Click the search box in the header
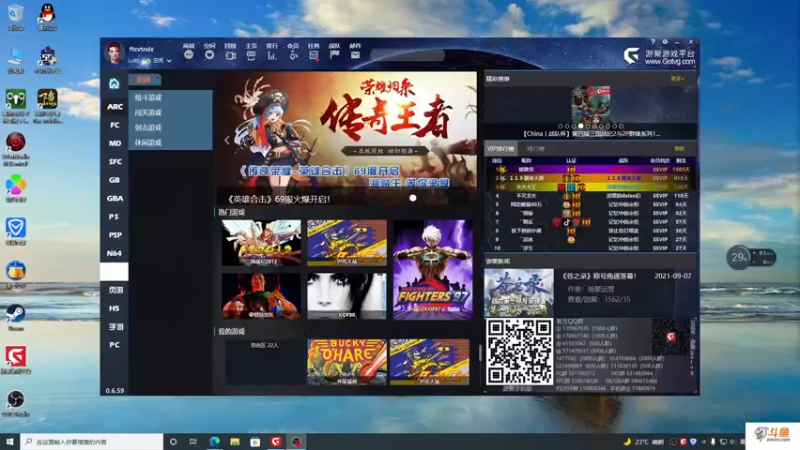The image size is (800, 450). coord(407,55)
